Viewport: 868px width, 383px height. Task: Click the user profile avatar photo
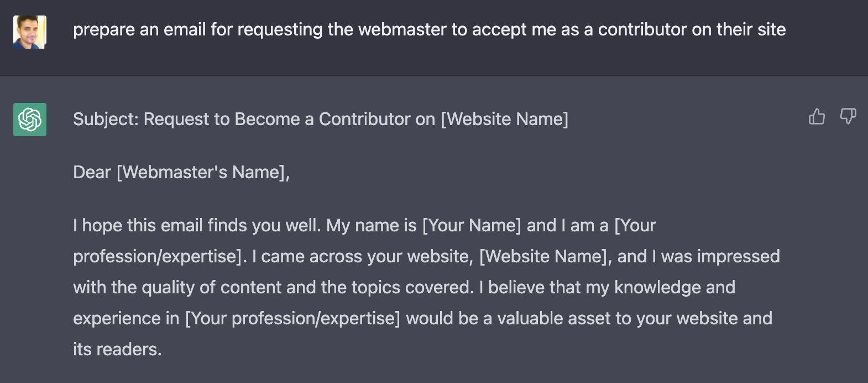pos(30,32)
